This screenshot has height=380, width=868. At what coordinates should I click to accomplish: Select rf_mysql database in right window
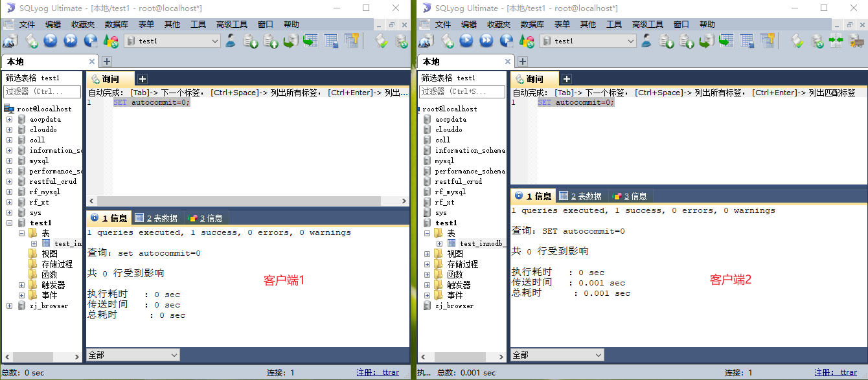click(x=450, y=192)
